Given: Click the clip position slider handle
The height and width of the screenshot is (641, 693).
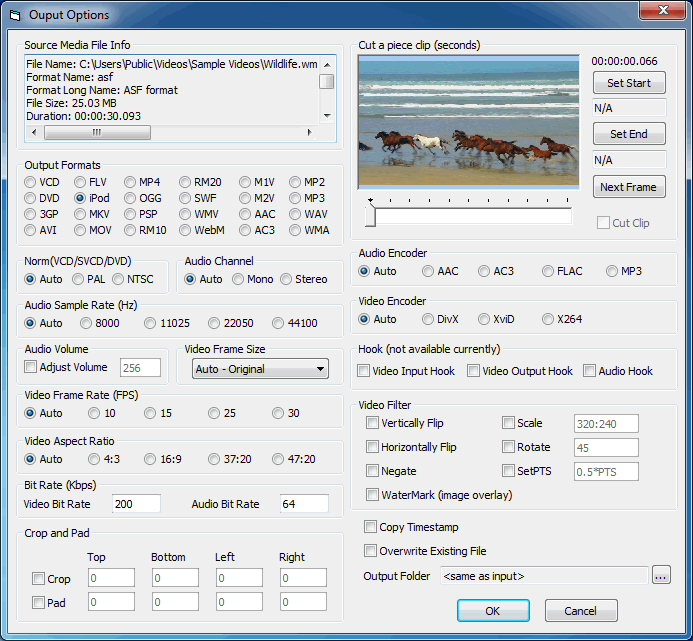Looking at the screenshot, I should pos(371,214).
